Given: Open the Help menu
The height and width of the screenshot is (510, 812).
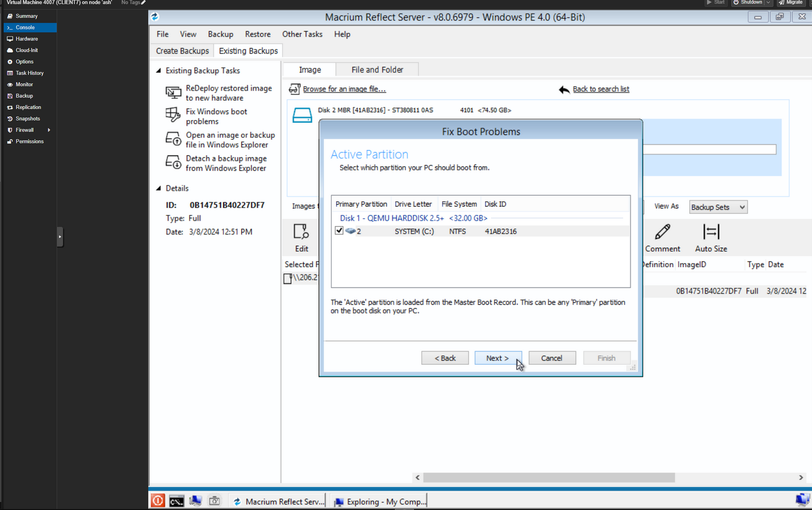Looking at the screenshot, I should 342,34.
